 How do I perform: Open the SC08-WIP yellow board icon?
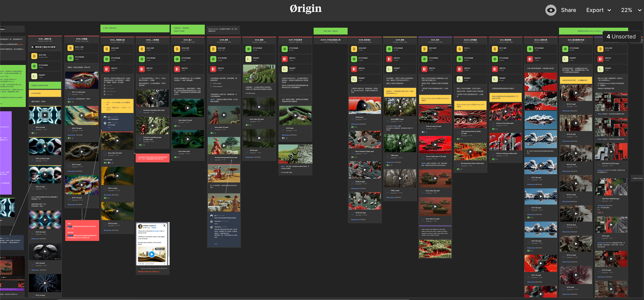[x=354, y=49]
